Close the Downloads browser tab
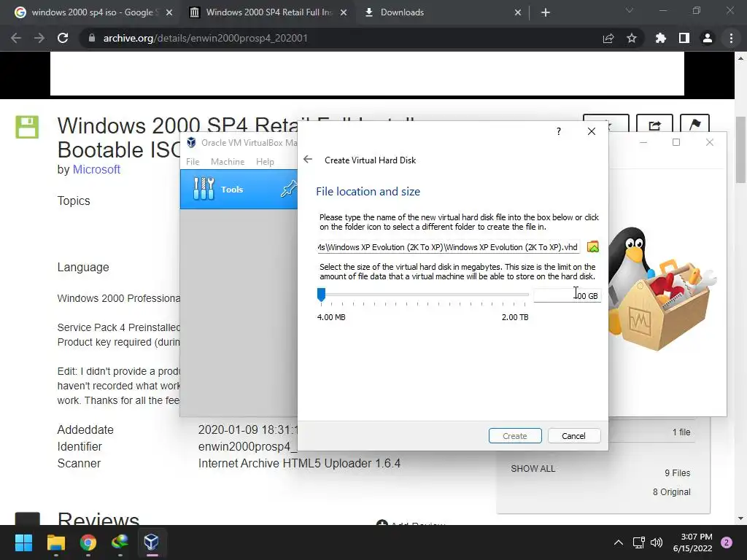Viewport: 747px width, 560px height. (x=518, y=12)
